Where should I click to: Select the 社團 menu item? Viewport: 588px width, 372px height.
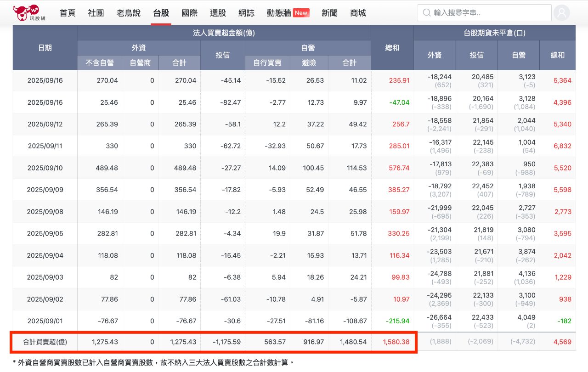click(x=96, y=13)
